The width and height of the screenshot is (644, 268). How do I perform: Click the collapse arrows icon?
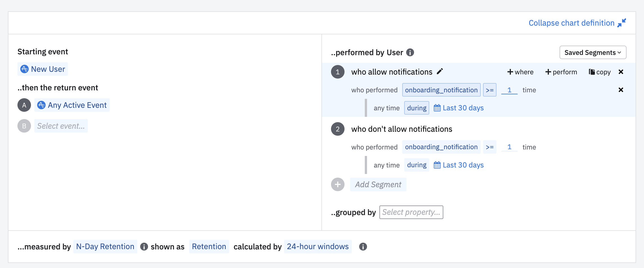coord(622,23)
